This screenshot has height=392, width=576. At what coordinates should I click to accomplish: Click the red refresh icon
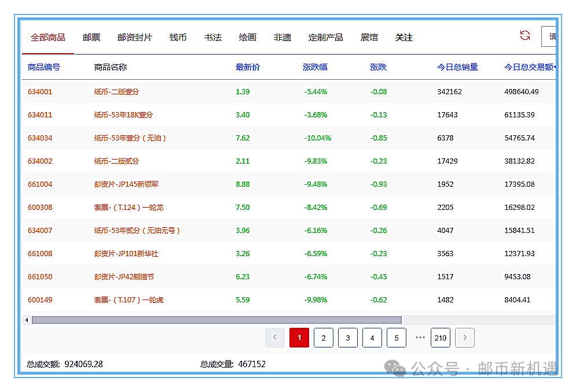(525, 36)
